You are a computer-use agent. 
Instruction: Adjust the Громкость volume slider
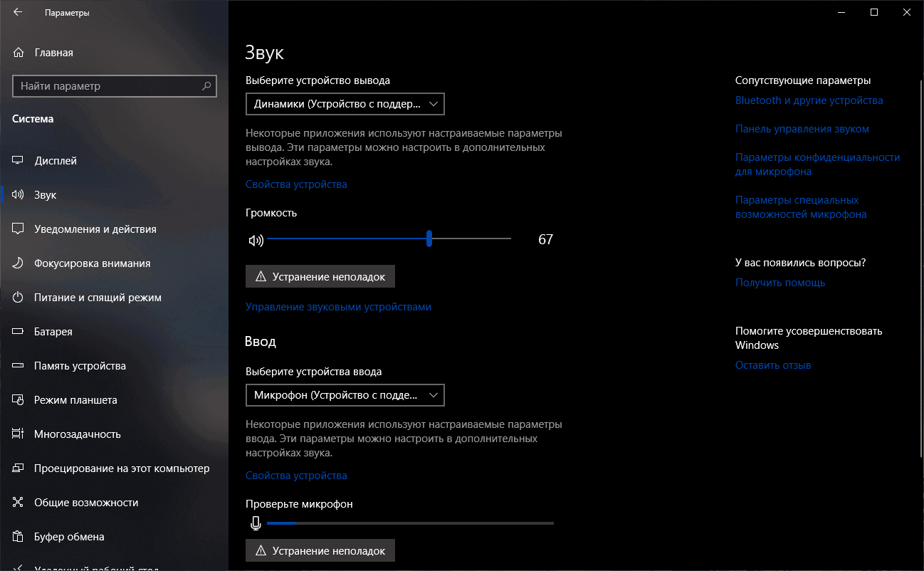pos(429,240)
